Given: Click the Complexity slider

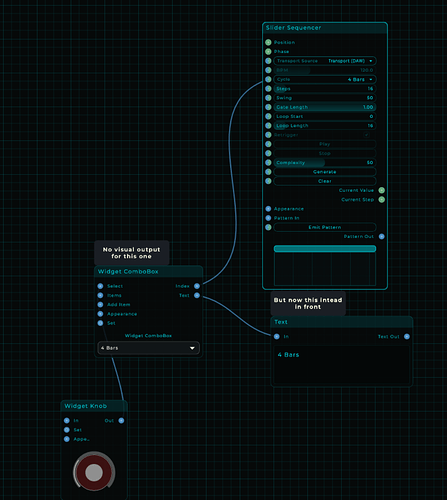Looking at the screenshot, I should point(325,163).
